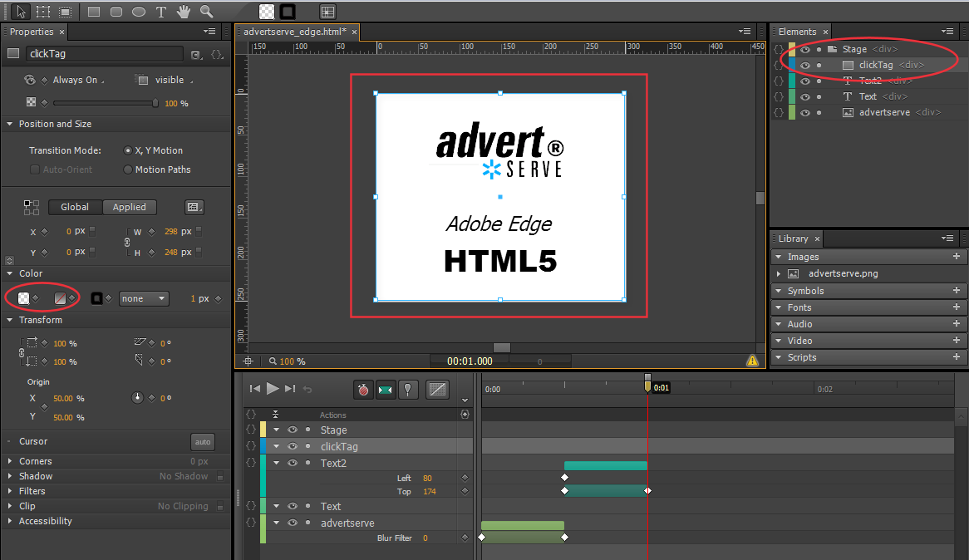Click the Applied coordinates button
This screenshot has width=969, height=560.
click(x=129, y=207)
